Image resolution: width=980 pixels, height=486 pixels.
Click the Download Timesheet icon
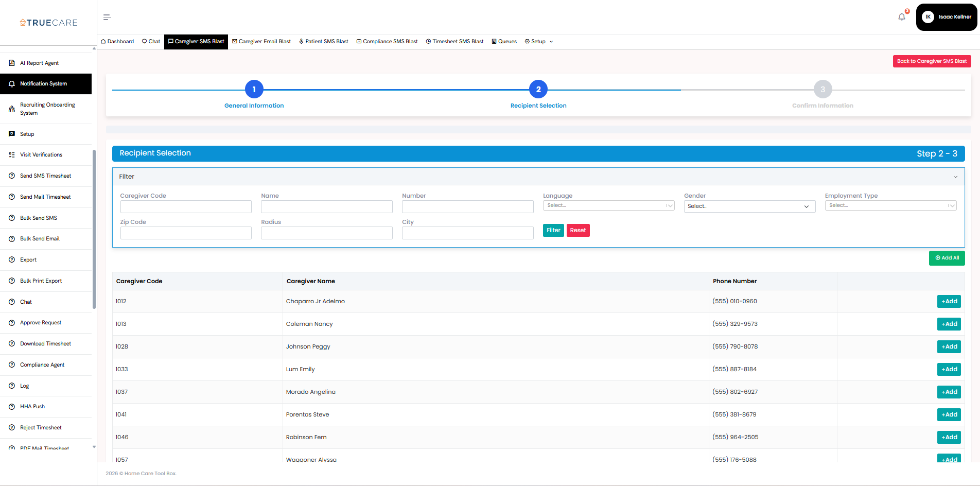12,343
